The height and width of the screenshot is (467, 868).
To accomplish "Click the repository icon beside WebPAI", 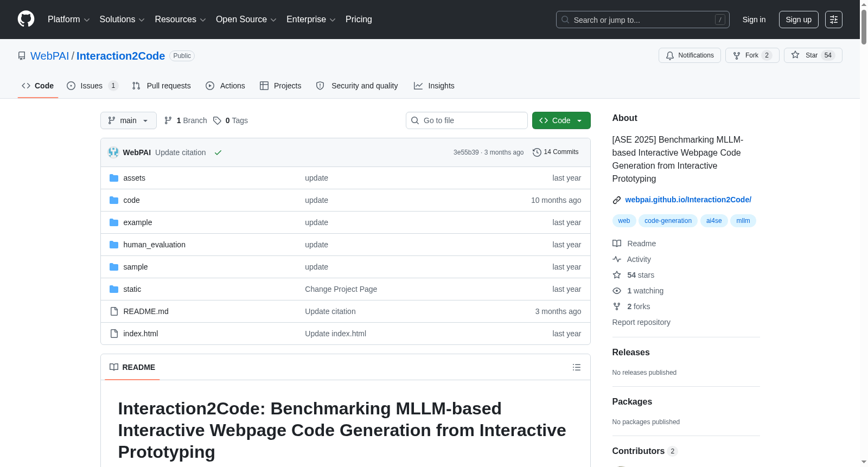I will [x=22, y=56].
